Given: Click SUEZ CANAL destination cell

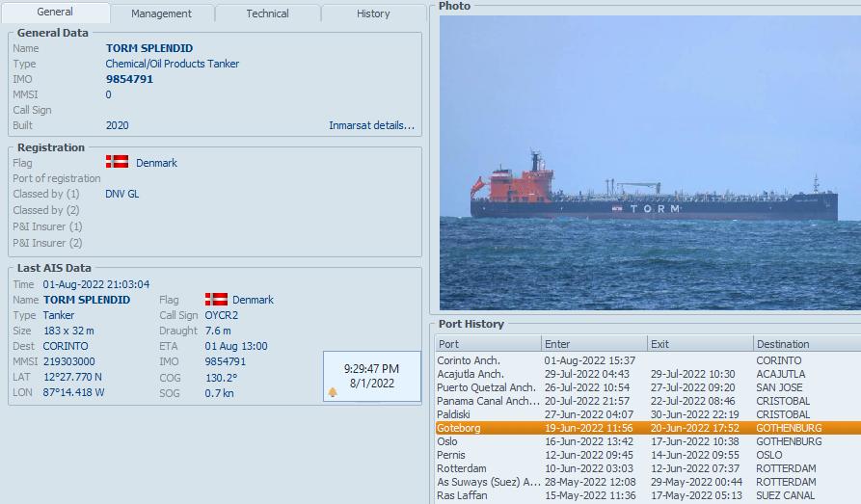Looking at the screenshot, I should (785, 495).
